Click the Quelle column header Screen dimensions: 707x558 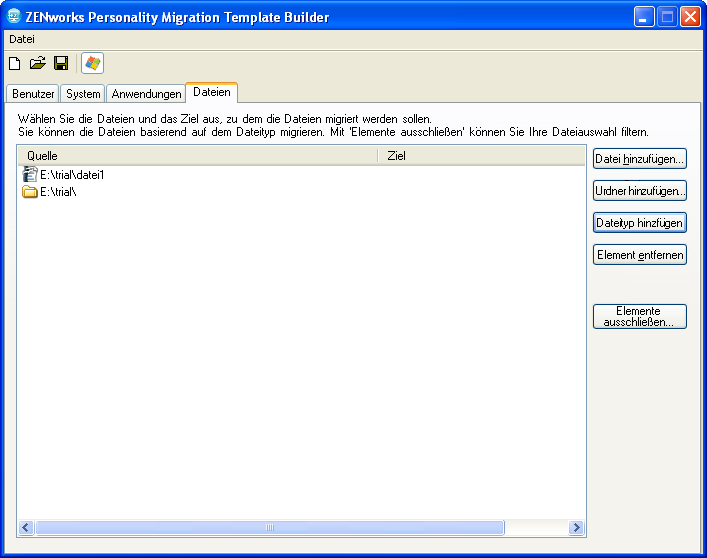[x=198, y=156]
